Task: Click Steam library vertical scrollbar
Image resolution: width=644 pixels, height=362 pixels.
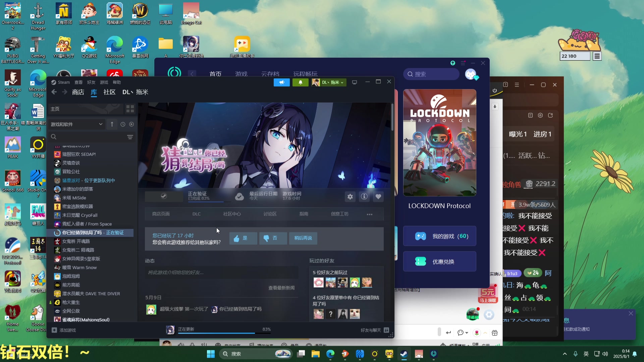Action: 392,117
